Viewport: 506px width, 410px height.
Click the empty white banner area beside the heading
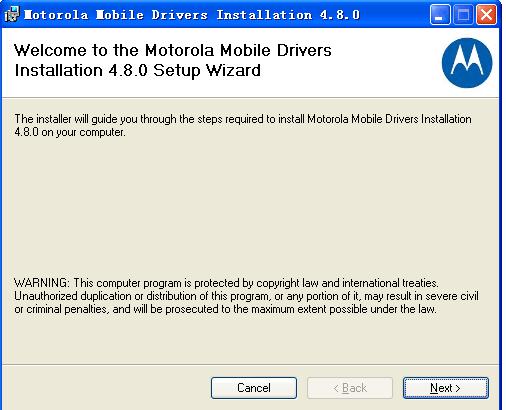click(383, 63)
